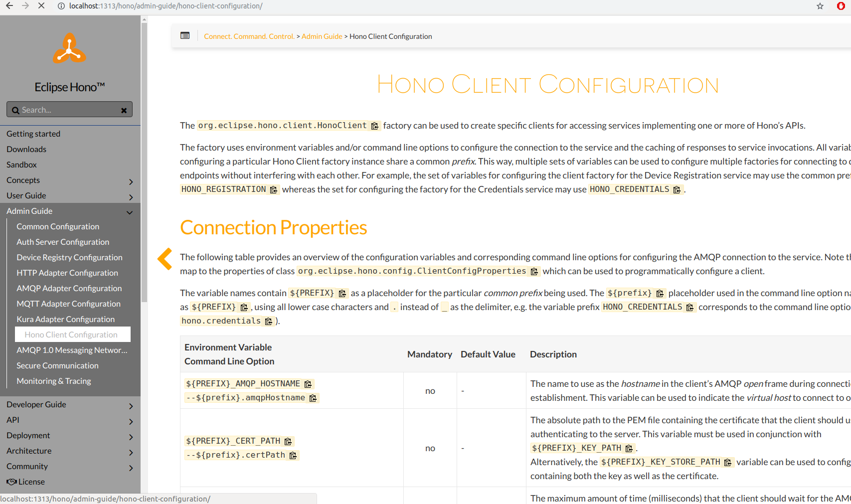The height and width of the screenshot is (504, 851).
Task: Open Admin Guide from the breadcrumb
Action: [322, 36]
